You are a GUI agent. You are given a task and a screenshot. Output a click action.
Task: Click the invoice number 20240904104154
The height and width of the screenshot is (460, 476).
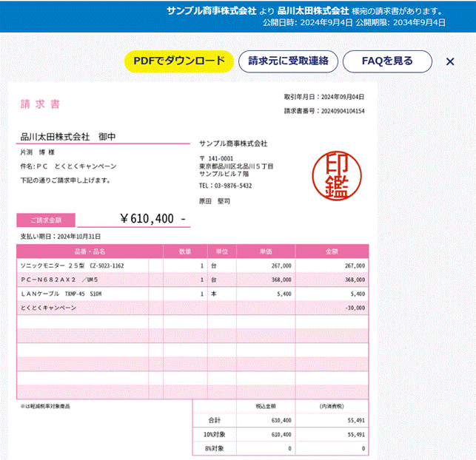point(343,111)
